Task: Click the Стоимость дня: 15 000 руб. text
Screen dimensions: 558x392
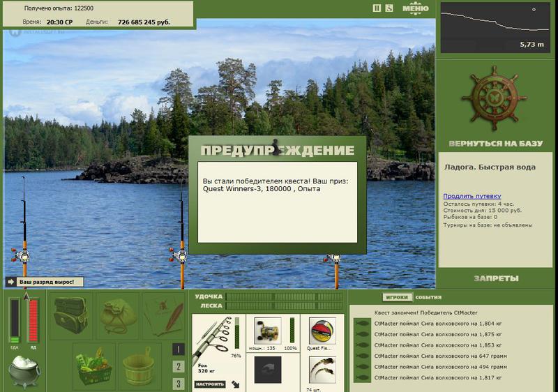Action: 483,210
